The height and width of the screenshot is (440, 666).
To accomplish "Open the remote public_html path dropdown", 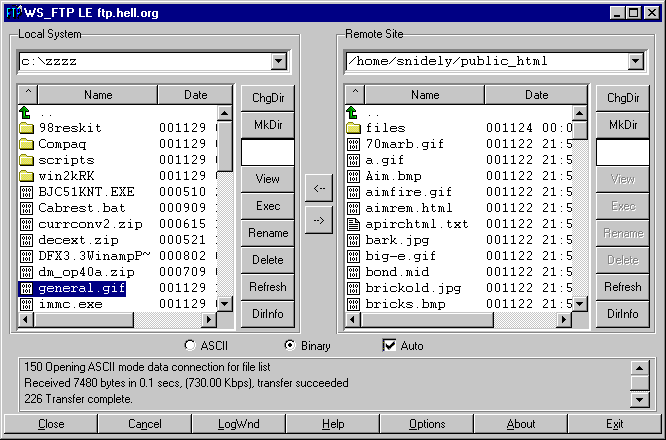I will [635, 61].
